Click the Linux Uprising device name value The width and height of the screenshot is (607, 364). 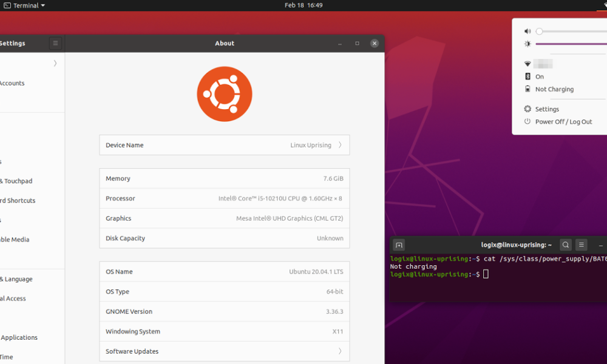pos(311,145)
